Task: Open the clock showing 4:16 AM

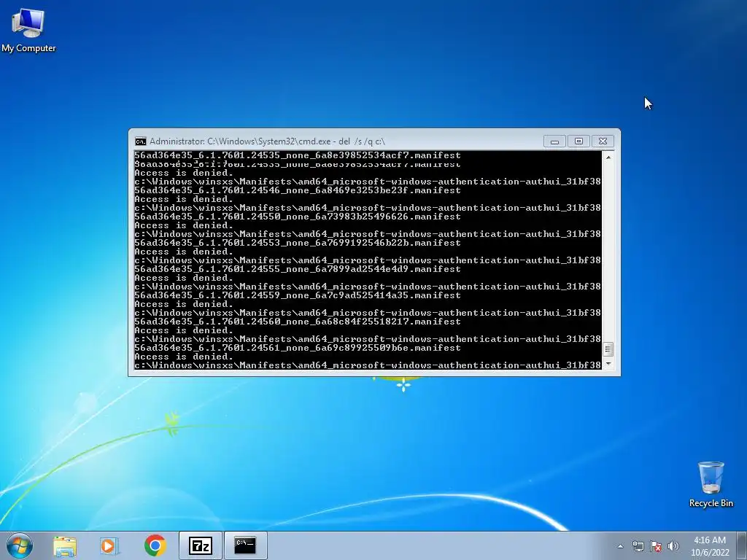Action: point(710,546)
